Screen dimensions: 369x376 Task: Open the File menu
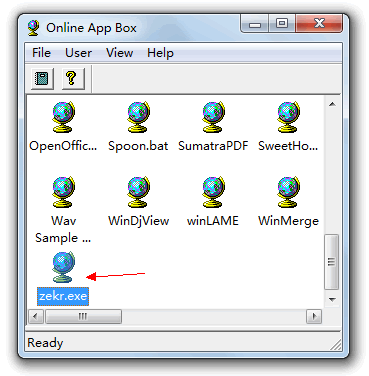(41, 53)
